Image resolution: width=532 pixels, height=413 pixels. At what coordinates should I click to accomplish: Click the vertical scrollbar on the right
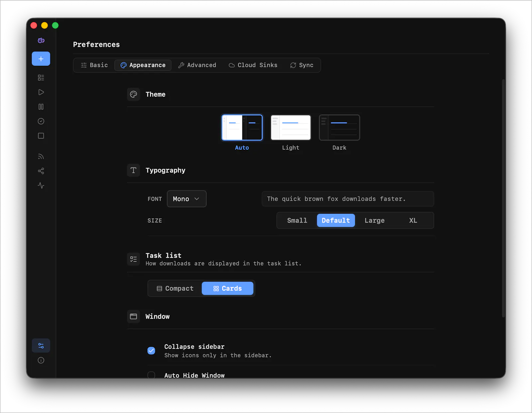pos(503,198)
